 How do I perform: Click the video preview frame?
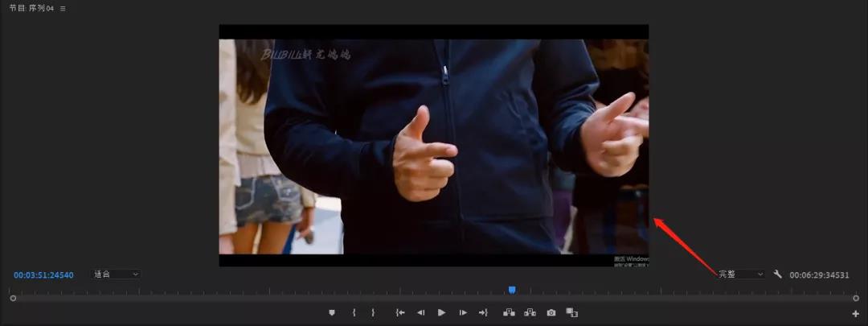click(434, 145)
